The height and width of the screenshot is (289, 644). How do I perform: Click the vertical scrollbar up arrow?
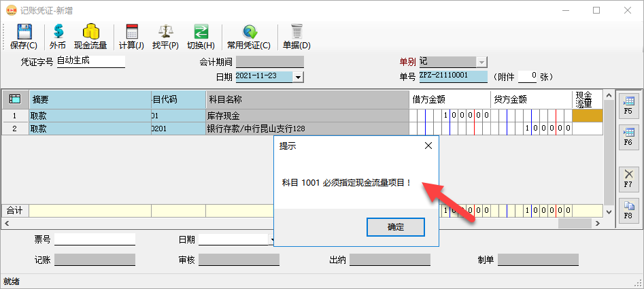pyautogui.click(x=609, y=96)
